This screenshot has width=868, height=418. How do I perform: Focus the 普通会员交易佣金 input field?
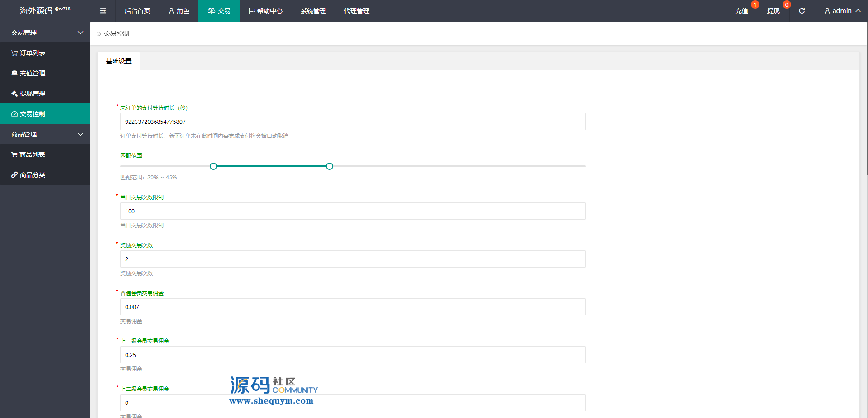[353, 307]
